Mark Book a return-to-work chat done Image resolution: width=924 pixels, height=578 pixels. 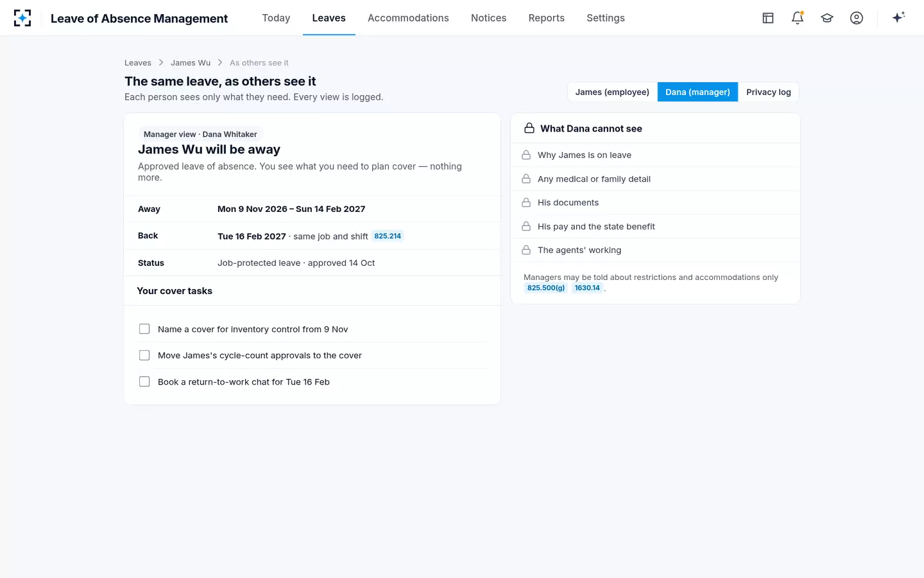point(144,381)
